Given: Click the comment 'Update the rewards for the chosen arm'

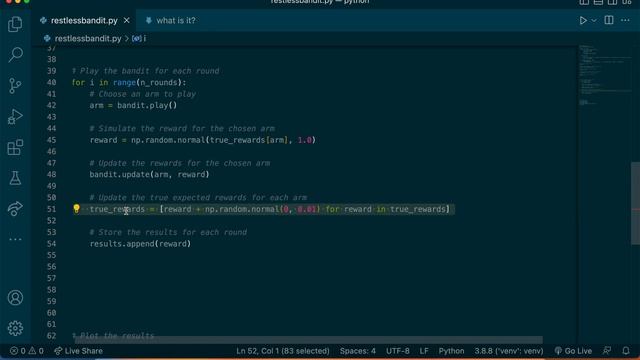Looking at the screenshot, I should click(x=180, y=163).
